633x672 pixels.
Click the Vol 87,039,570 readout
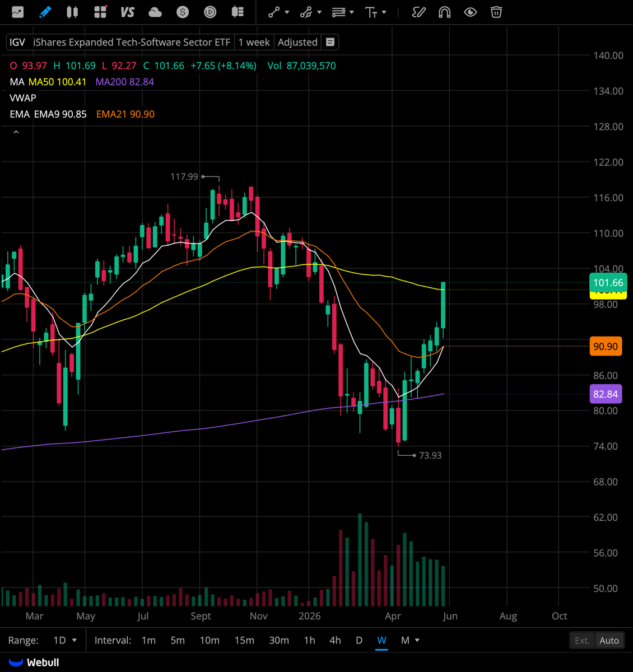(302, 66)
